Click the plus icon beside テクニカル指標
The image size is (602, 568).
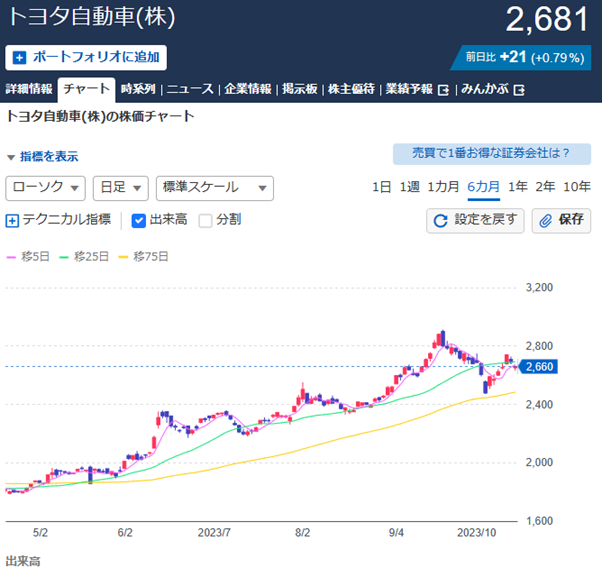(12, 220)
